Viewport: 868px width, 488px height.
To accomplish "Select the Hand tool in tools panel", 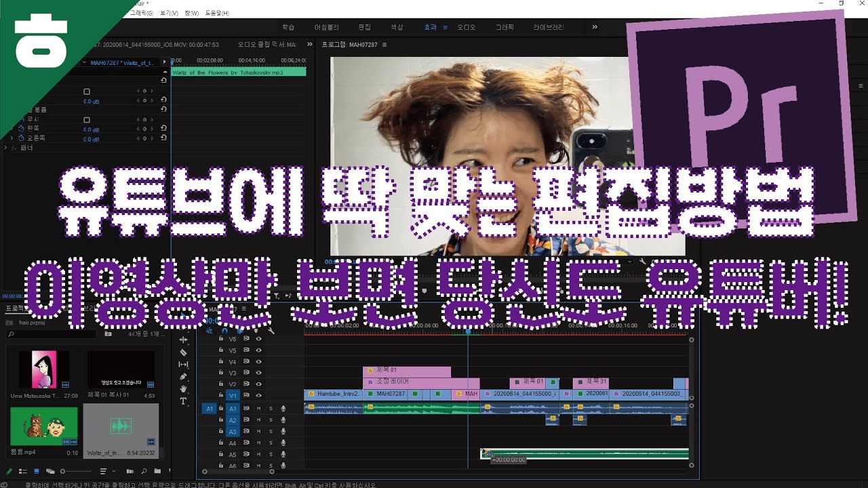I will pos(183,389).
